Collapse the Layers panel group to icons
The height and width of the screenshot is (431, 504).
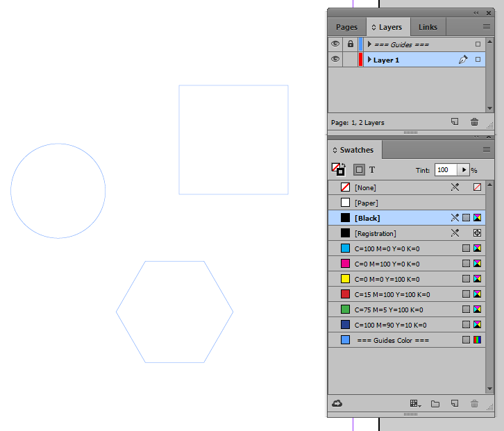476,13
